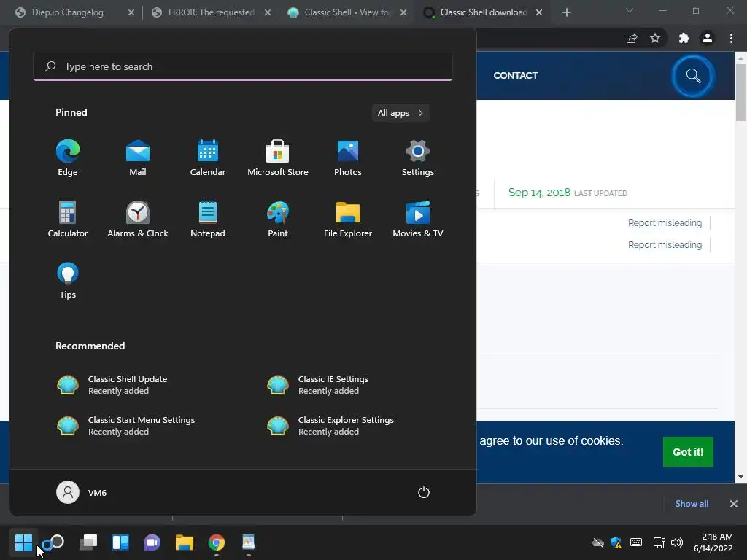Open Notepad from the Start menu
The image size is (747, 560).
(x=208, y=219)
